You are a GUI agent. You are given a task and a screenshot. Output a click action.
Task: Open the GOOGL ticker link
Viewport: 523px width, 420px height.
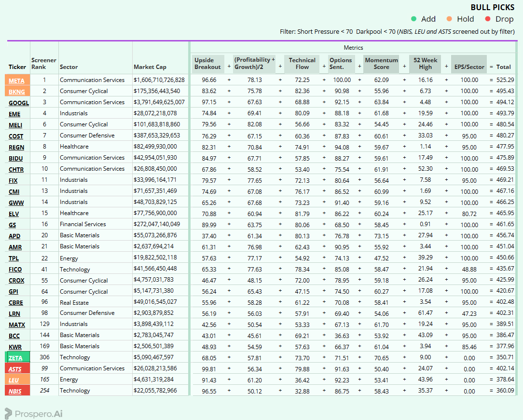pos(19,103)
